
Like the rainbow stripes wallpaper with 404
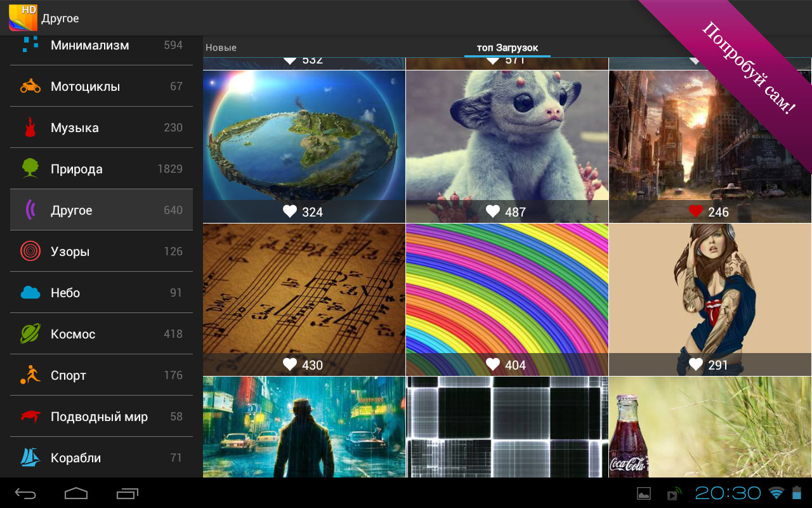tap(493, 364)
